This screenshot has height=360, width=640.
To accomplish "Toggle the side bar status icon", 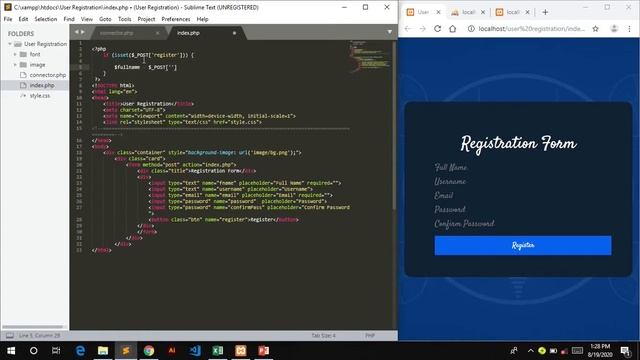I will click(10, 336).
